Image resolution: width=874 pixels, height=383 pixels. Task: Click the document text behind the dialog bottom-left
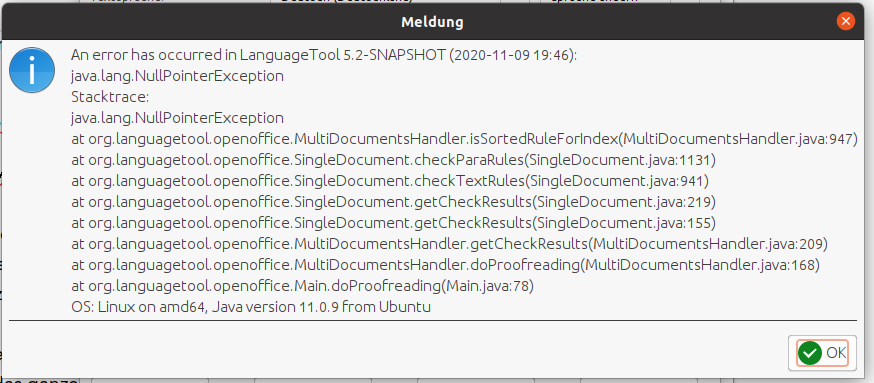(x=39, y=380)
